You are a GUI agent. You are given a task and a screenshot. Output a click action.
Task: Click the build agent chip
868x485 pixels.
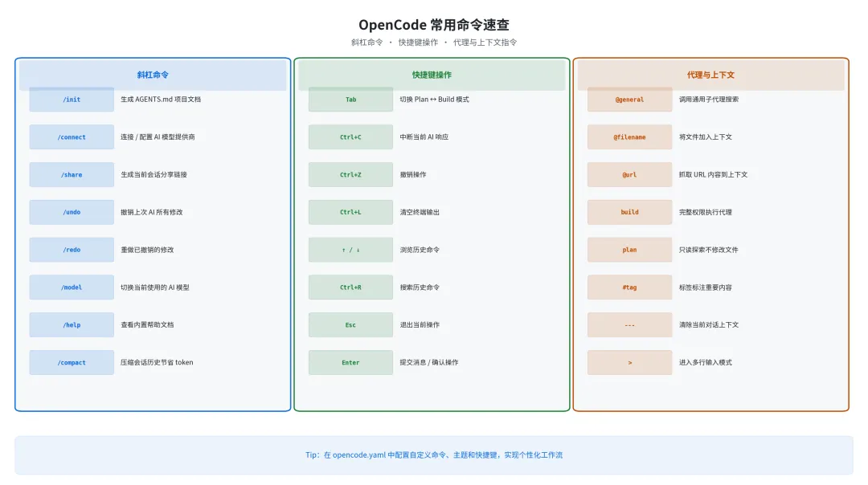(629, 212)
